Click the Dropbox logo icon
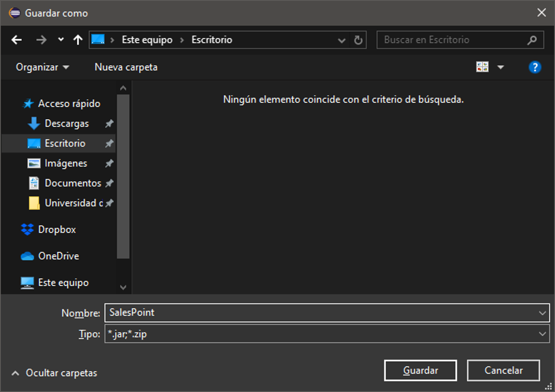Viewport: 555px width, 392px height. tap(27, 229)
